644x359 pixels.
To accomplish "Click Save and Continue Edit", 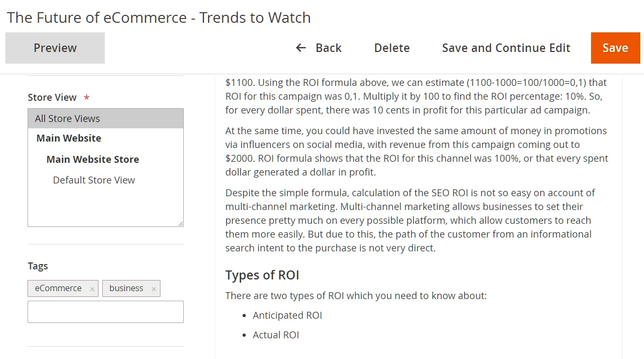I will coord(506,48).
